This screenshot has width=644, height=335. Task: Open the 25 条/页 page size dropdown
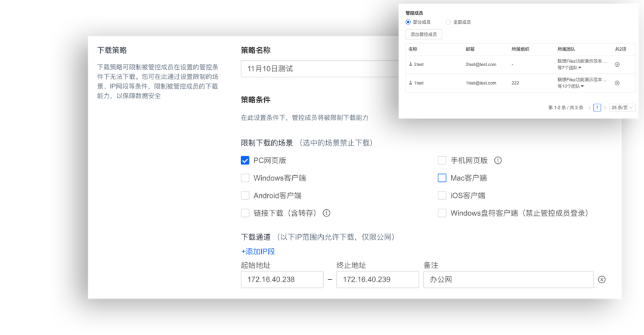tap(622, 107)
